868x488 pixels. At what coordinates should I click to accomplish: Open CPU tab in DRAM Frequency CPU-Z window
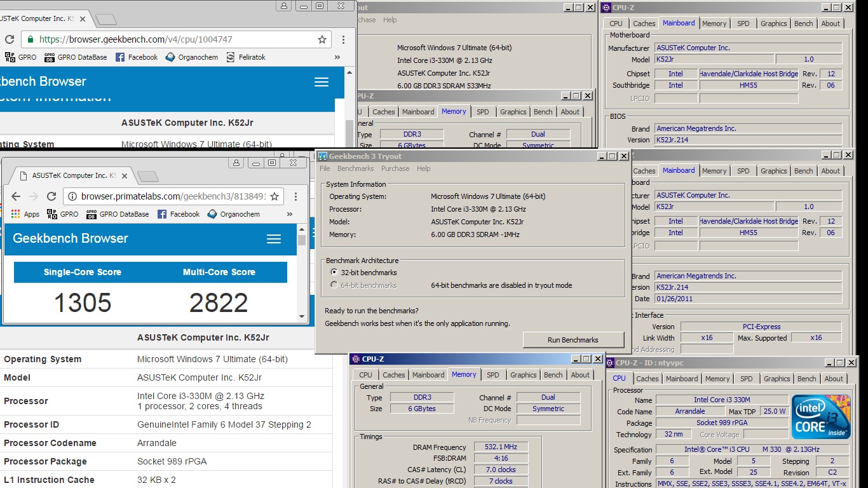[x=366, y=375]
